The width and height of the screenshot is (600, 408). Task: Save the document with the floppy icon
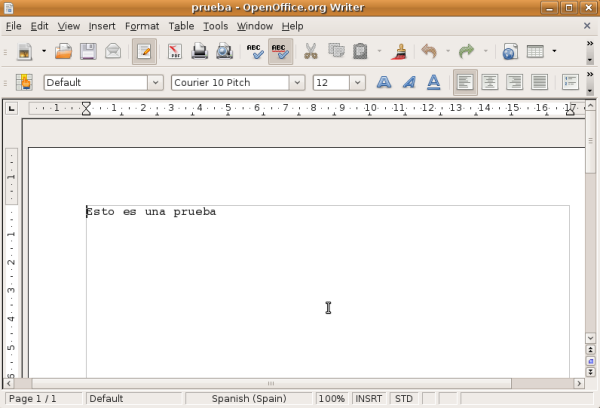point(88,51)
